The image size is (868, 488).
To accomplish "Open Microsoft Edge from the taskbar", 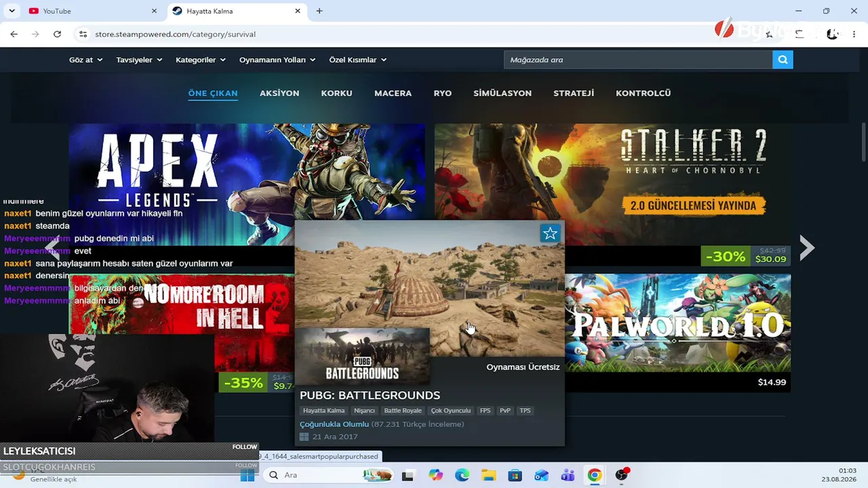I will click(x=462, y=475).
